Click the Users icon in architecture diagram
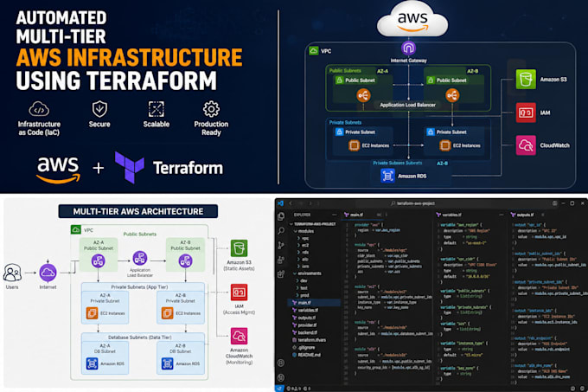 (12, 273)
